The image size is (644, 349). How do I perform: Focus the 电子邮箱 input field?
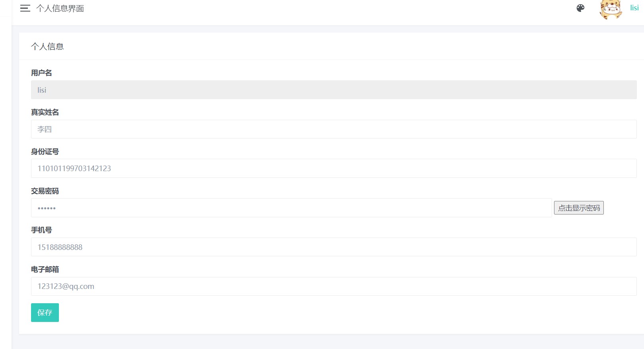pyautogui.click(x=334, y=287)
